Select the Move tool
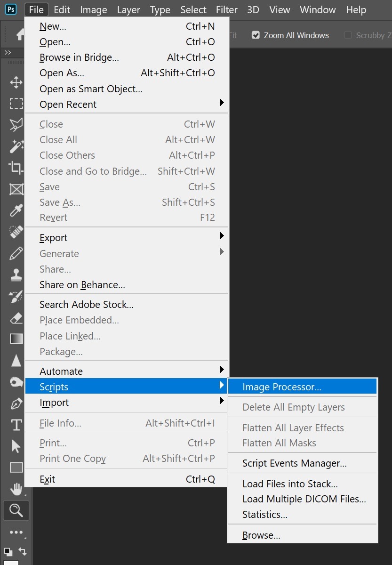The image size is (392, 565). pyautogui.click(x=16, y=83)
